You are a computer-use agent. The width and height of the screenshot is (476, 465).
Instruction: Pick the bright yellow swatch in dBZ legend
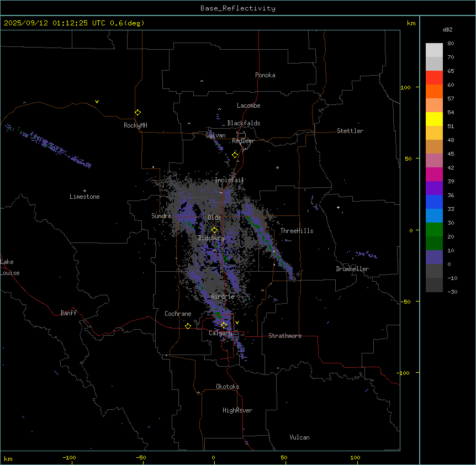434,119
